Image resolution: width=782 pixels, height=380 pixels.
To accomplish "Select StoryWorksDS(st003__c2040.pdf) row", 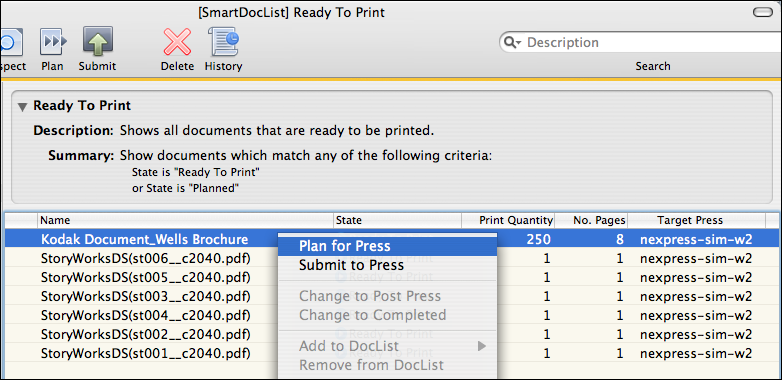I will coord(391,296).
